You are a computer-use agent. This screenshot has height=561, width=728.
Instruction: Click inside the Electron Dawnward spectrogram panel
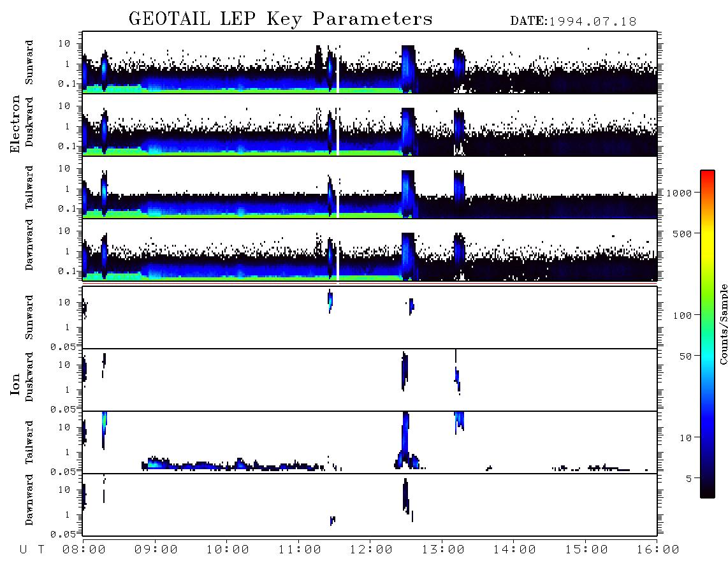tap(370, 250)
